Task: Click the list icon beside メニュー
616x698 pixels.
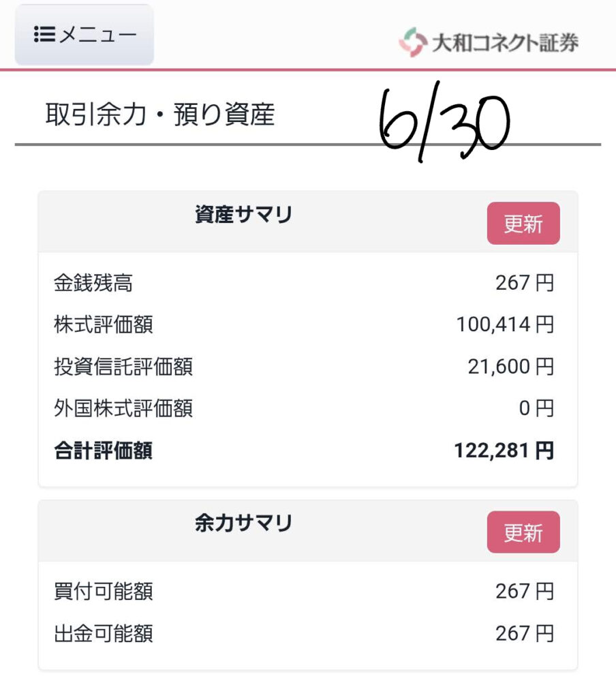Action: [44, 34]
